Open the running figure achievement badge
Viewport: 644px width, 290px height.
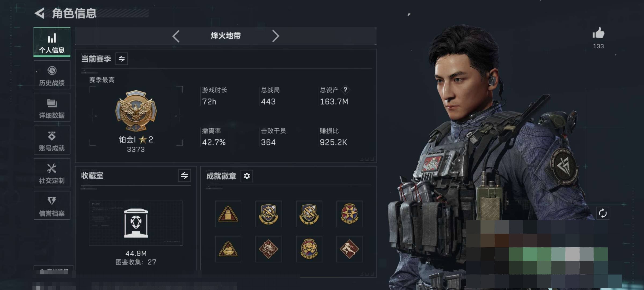349,249
